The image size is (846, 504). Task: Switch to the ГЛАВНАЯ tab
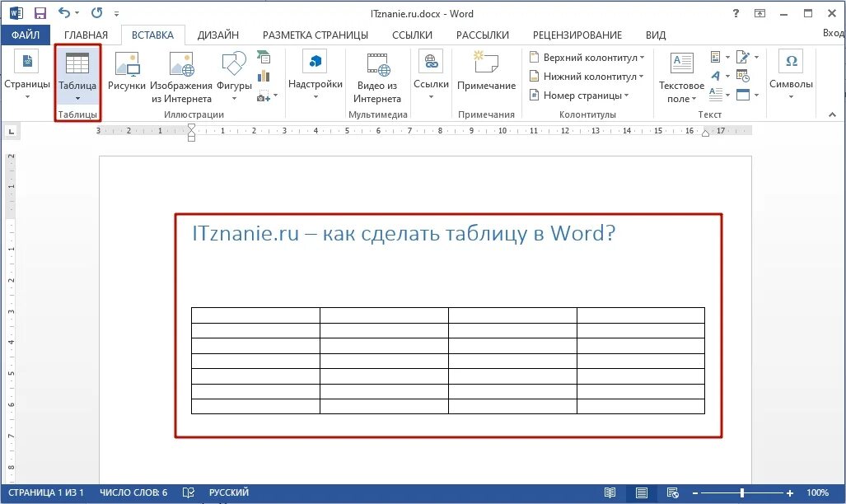pyautogui.click(x=86, y=35)
